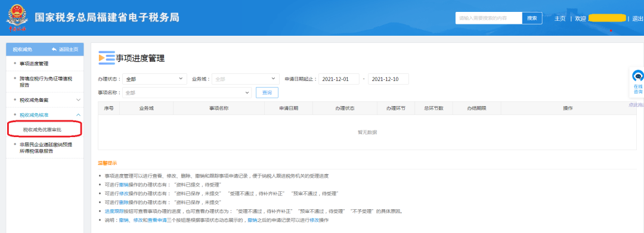
Task: Click the 事项进度管理 heading icon
Action: [x=106, y=58]
